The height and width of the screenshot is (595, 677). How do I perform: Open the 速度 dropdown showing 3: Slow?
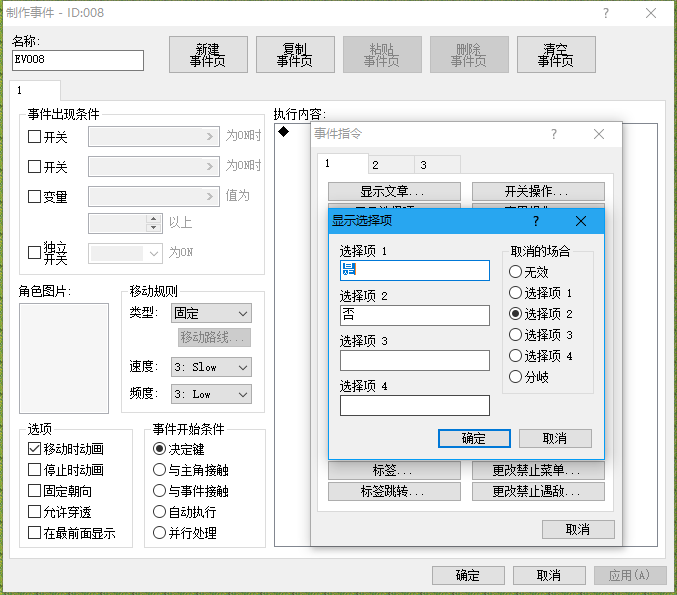point(211,367)
